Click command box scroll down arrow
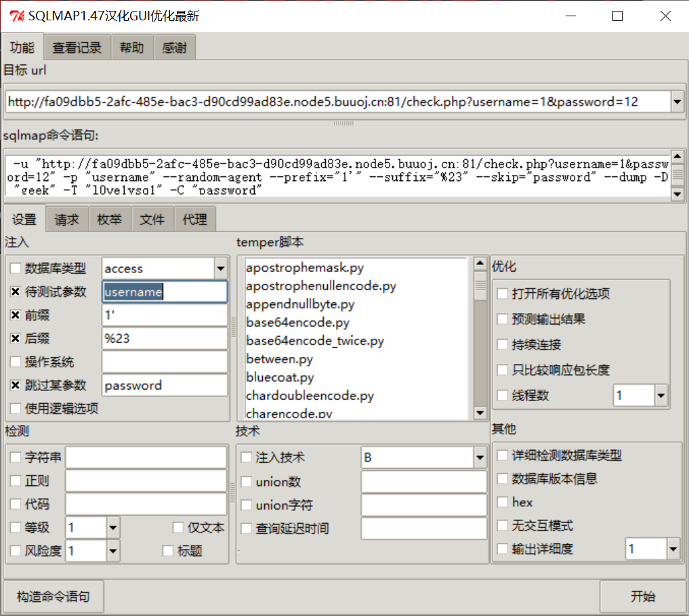 coord(677,194)
